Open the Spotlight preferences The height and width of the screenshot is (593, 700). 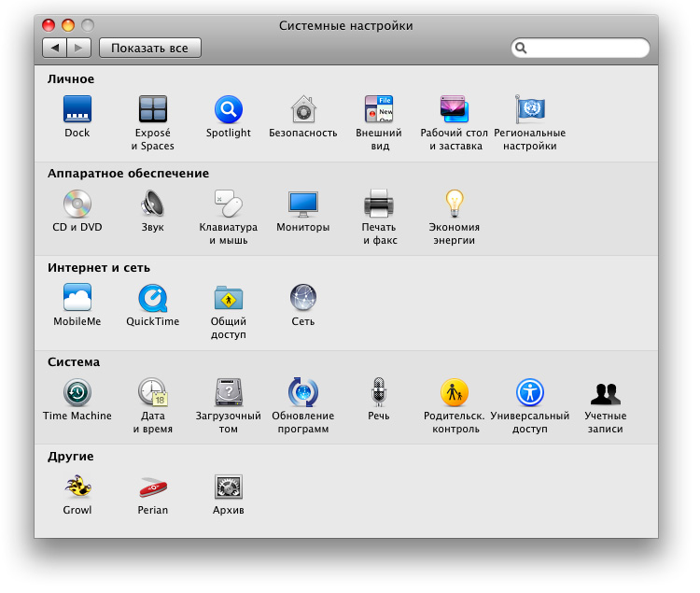(x=228, y=109)
